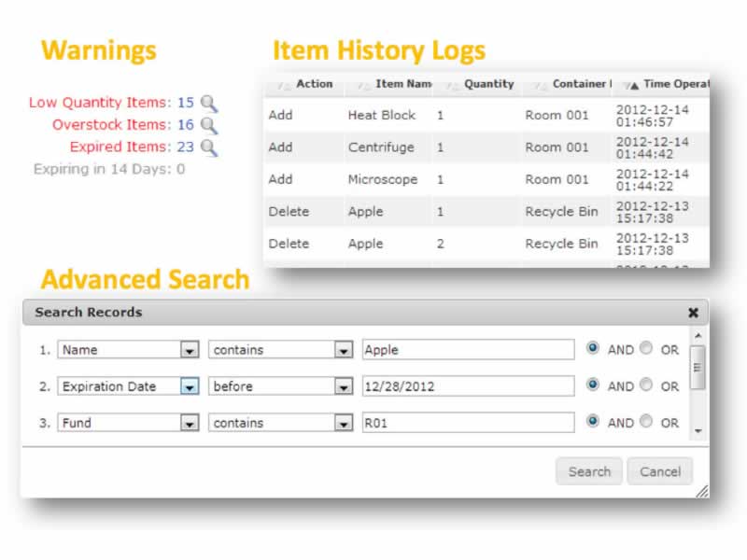Open the Expiration Date field dropdown

click(x=190, y=386)
